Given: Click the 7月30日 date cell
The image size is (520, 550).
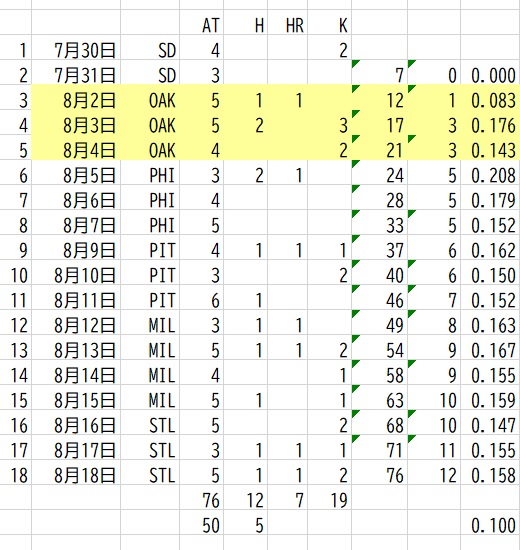Looking at the screenshot, I should tap(76, 48).
